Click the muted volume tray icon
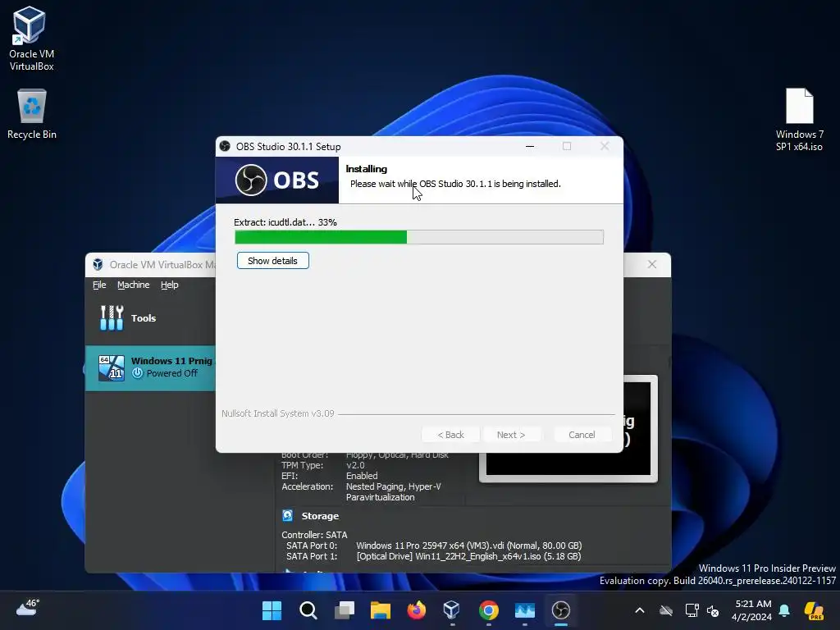 (x=713, y=610)
